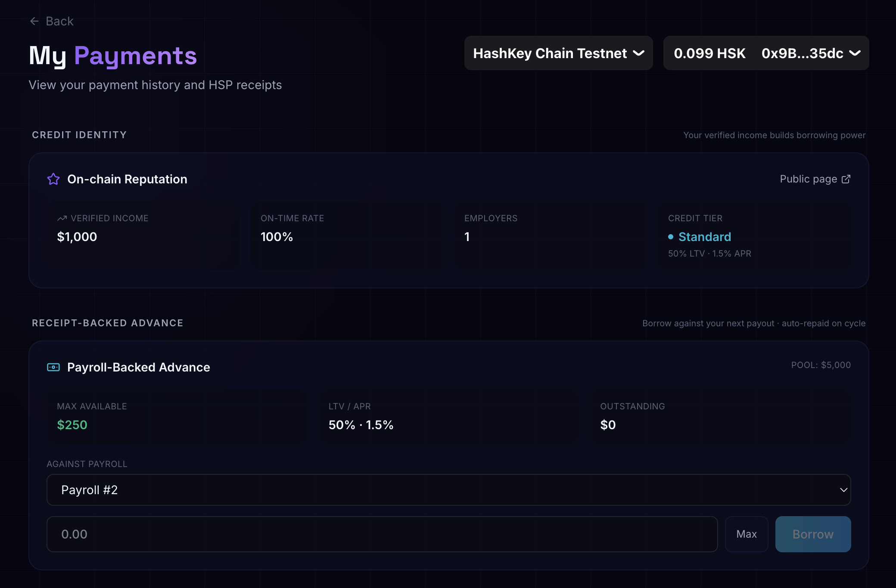Click the POOL: $5,000 label

821,365
